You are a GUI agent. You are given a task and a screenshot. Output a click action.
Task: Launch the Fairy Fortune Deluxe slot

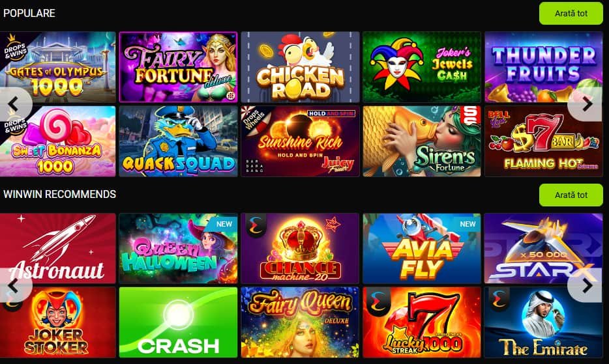178,67
